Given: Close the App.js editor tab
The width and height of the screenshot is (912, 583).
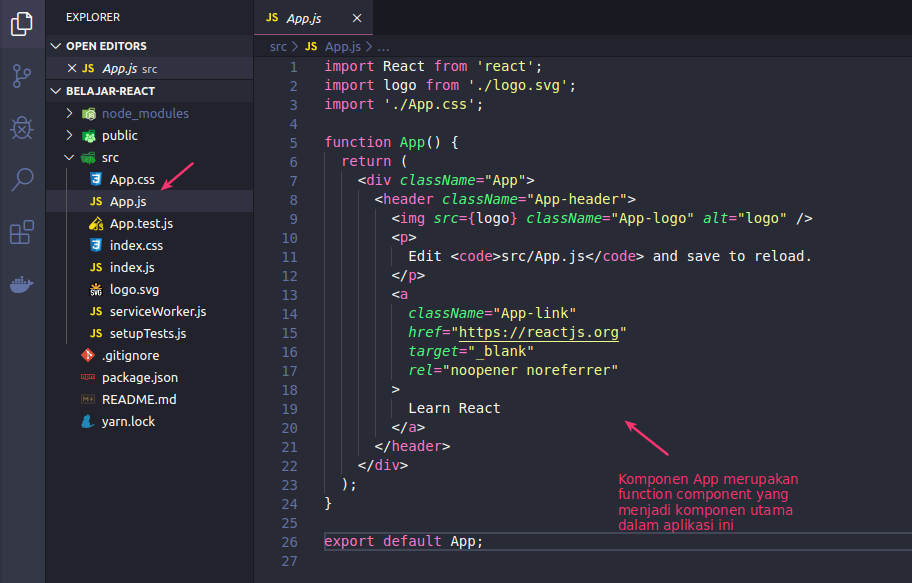Looking at the screenshot, I should click(357, 18).
